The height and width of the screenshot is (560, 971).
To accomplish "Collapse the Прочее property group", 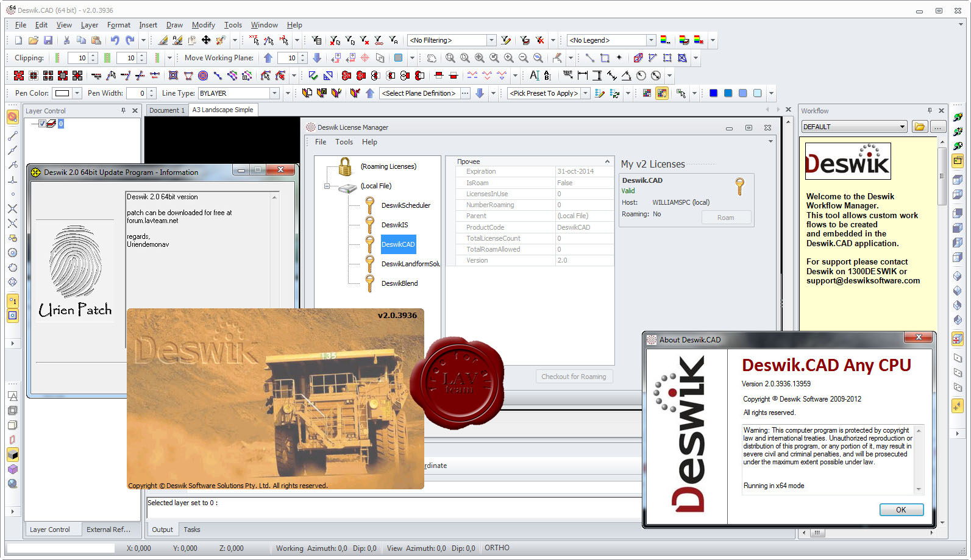I will pos(607,161).
